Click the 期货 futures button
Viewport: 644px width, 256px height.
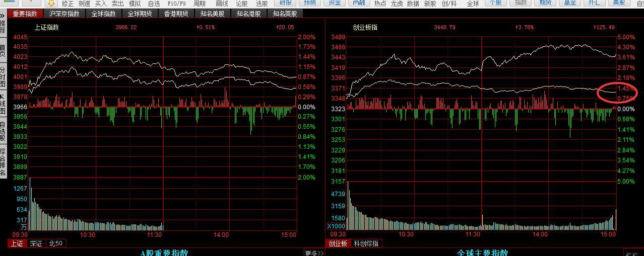point(545,3)
